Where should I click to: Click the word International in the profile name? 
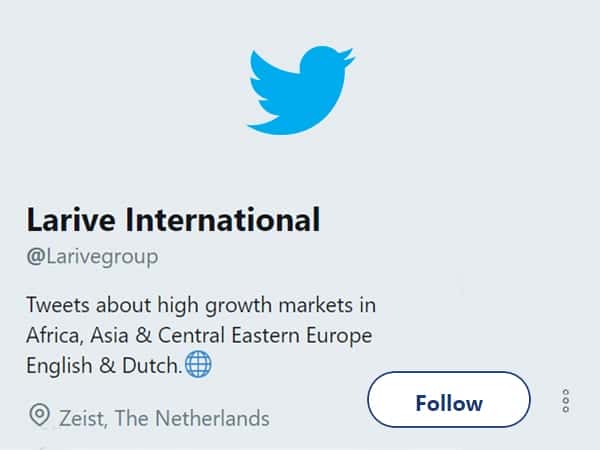[x=223, y=219]
